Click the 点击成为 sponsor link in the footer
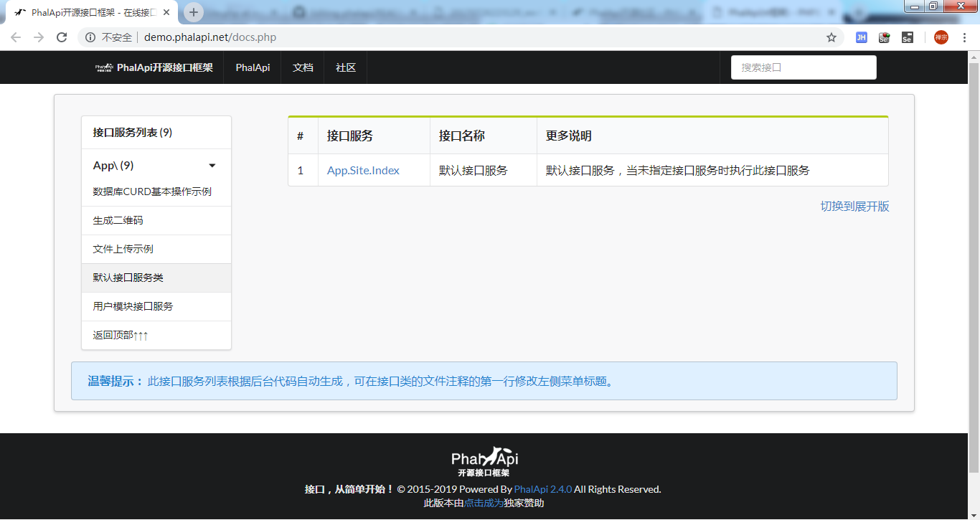 click(484, 503)
